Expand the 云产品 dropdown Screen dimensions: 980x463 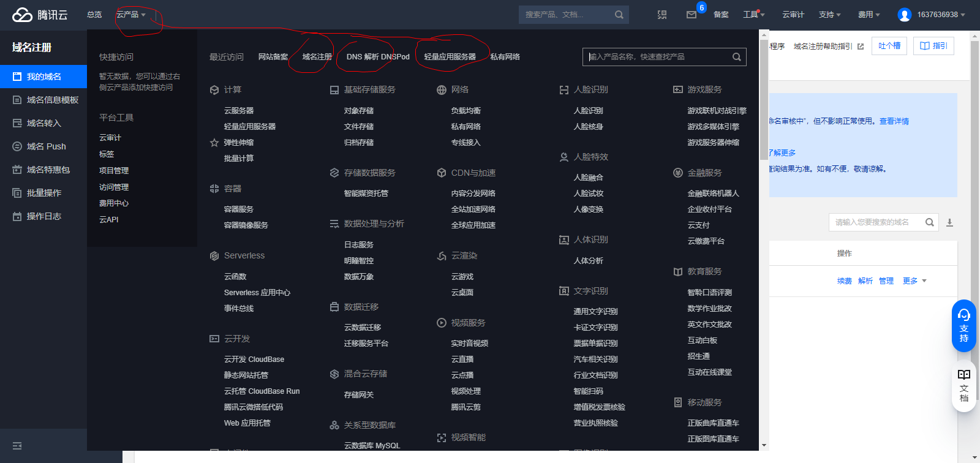coord(131,15)
